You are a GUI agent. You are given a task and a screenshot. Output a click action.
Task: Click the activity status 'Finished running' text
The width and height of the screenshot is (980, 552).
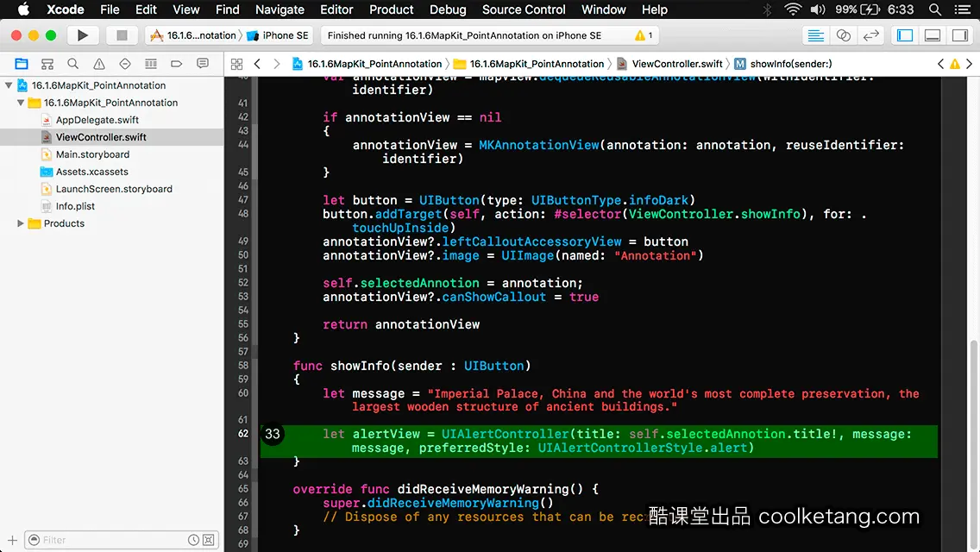[464, 35]
